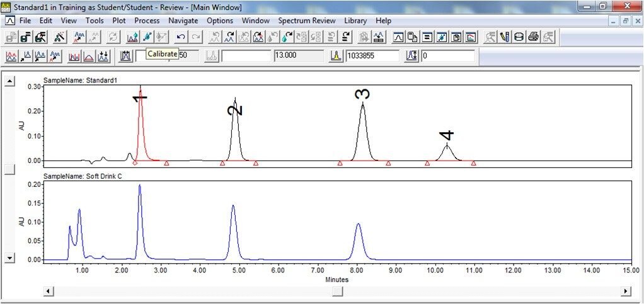Open the File menu

point(25,21)
